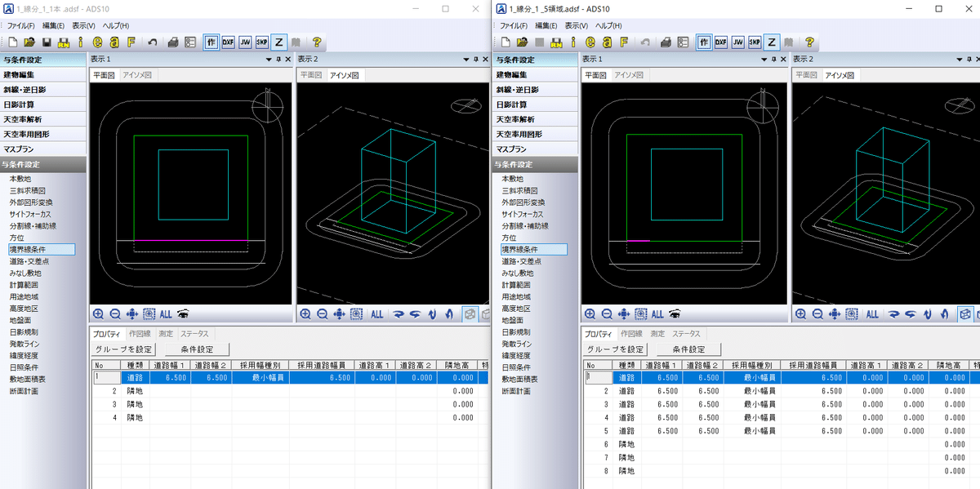Zoom in on 表示1 view in the left window
980x489 pixels.
click(x=99, y=313)
